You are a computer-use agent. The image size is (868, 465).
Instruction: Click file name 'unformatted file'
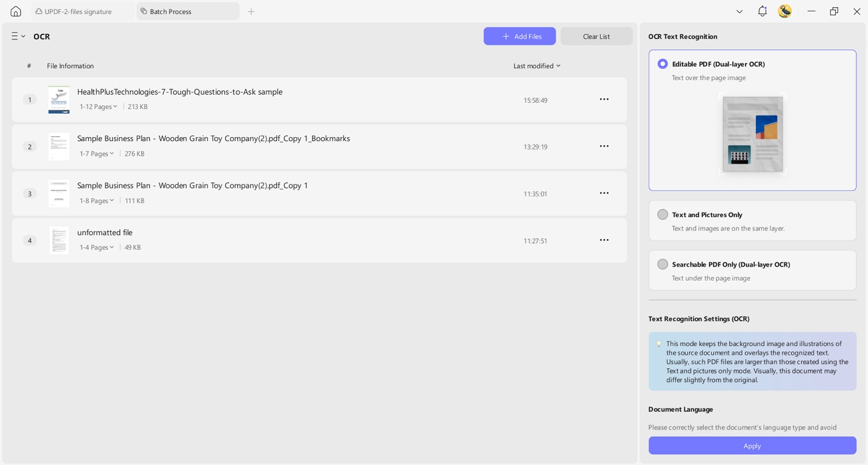tap(105, 232)
